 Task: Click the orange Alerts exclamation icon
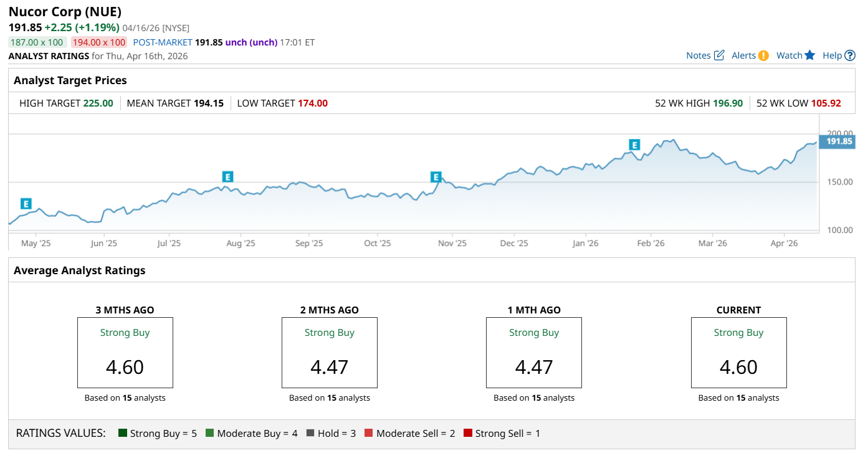point(763,55)
